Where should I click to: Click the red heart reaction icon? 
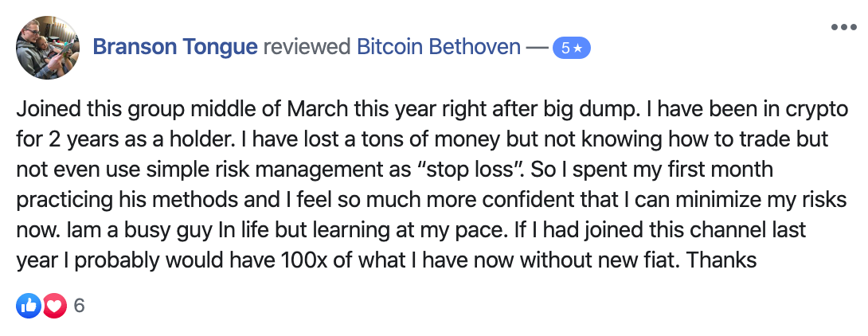(53, 305)
